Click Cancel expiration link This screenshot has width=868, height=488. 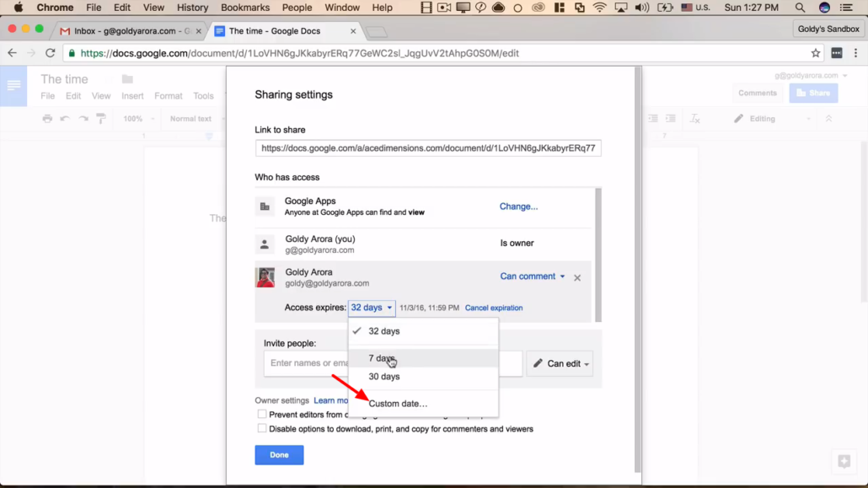(x=493, y=308)
